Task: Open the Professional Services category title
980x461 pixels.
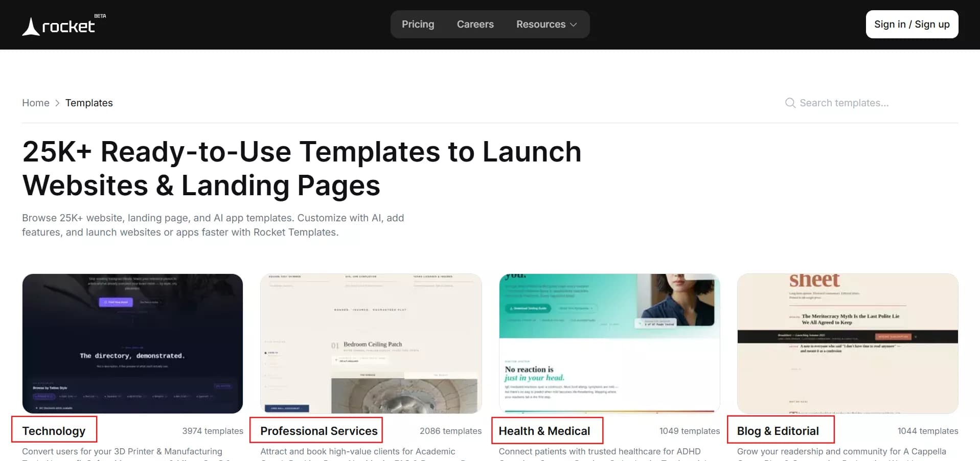Action: point(318,431)
